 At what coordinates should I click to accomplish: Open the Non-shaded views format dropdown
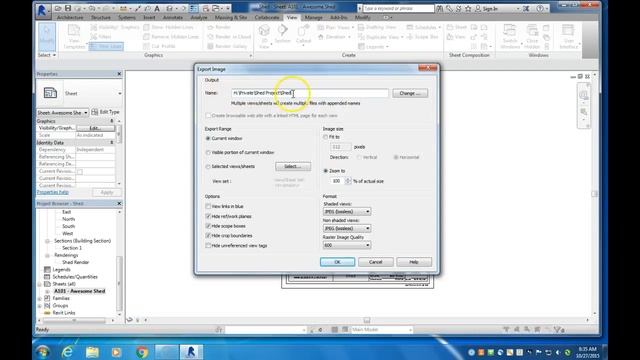[347, 229]
